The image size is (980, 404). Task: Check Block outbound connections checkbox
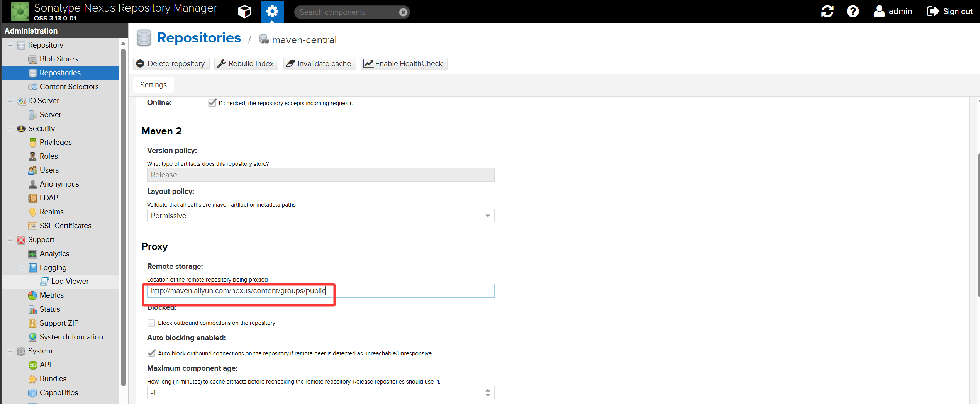[151, 323]
